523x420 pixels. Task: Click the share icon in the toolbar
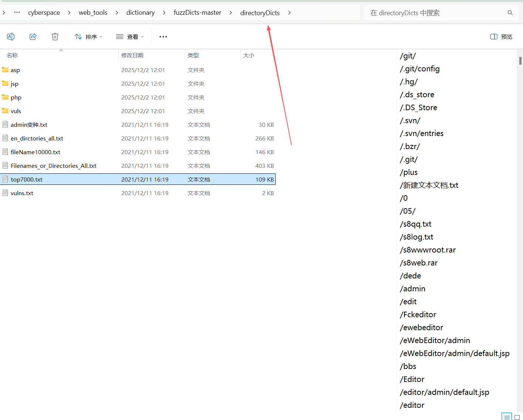33,37
